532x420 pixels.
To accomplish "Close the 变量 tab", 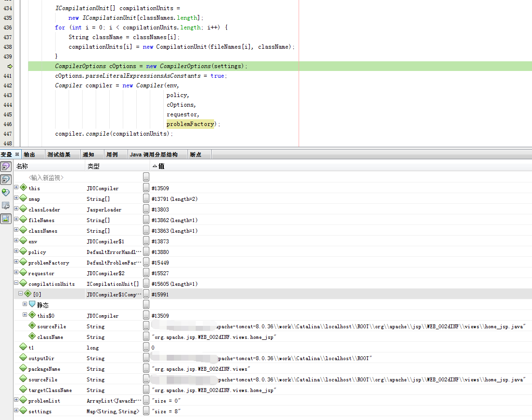I will click(17, 154).
